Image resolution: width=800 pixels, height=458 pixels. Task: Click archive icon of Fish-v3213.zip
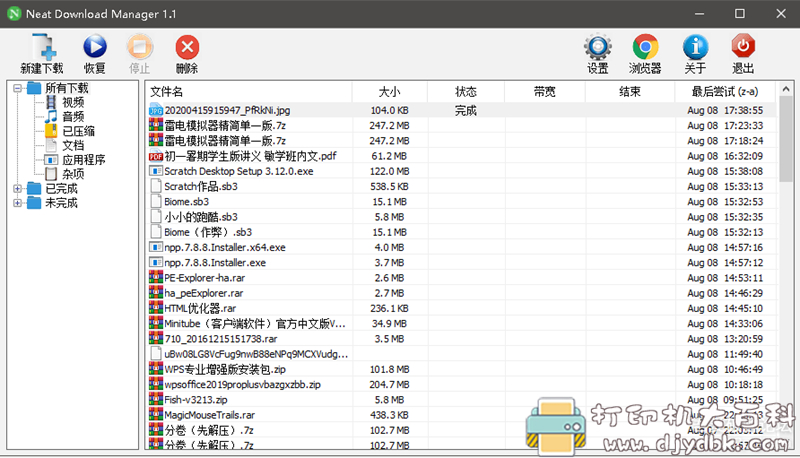156,399
